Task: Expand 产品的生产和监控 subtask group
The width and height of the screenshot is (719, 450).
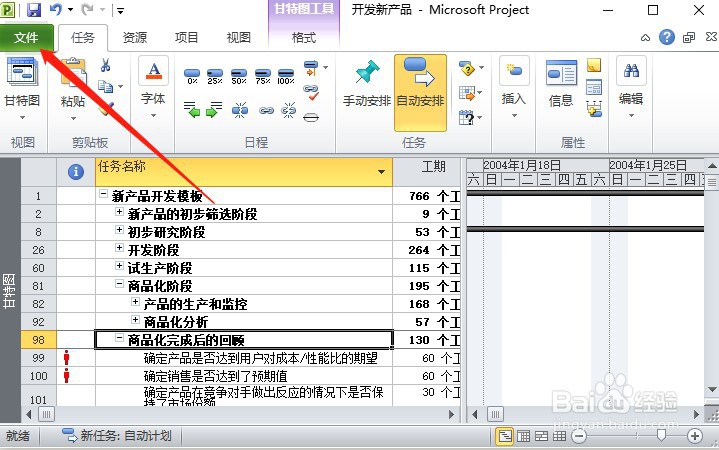Action: (135, 301)
